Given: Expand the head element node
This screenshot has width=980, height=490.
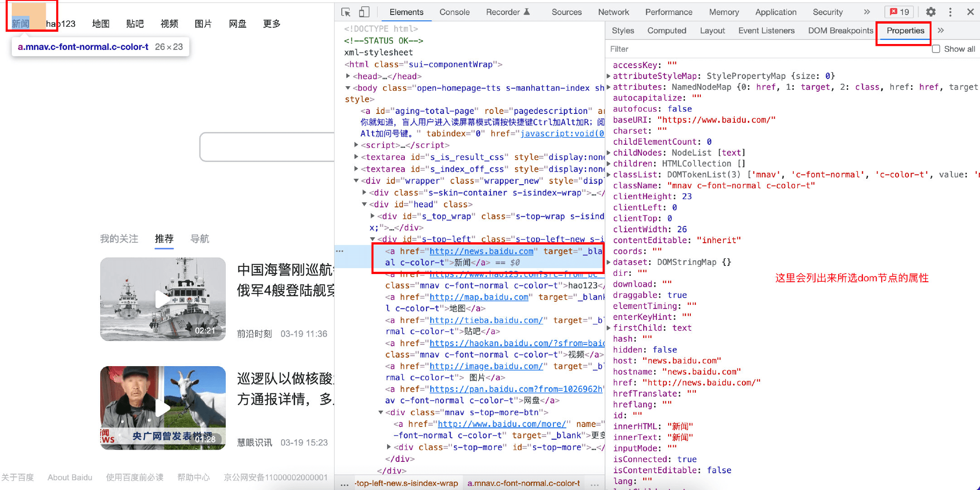Looking at the screenshot, I should [x=348, y=76].
